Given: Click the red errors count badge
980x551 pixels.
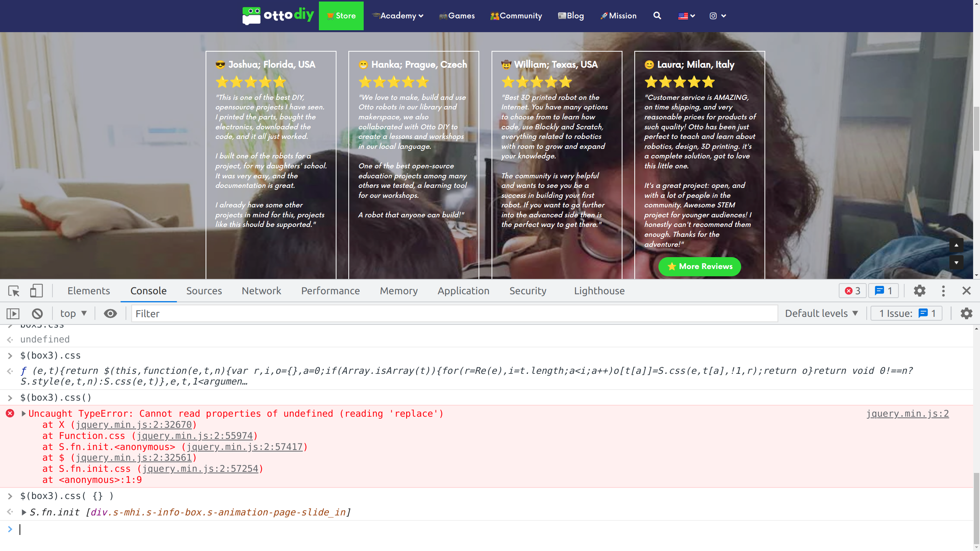Looking at the screenshot, I should 853,291.
